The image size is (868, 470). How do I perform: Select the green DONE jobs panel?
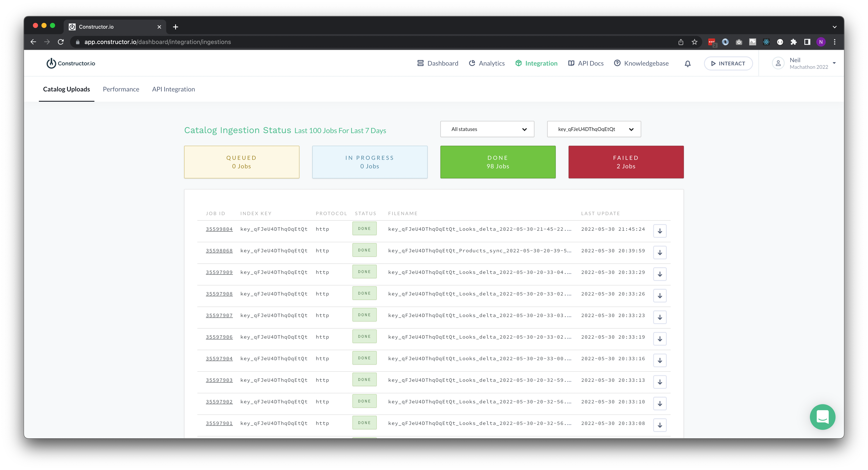click(x=498, y=162)
